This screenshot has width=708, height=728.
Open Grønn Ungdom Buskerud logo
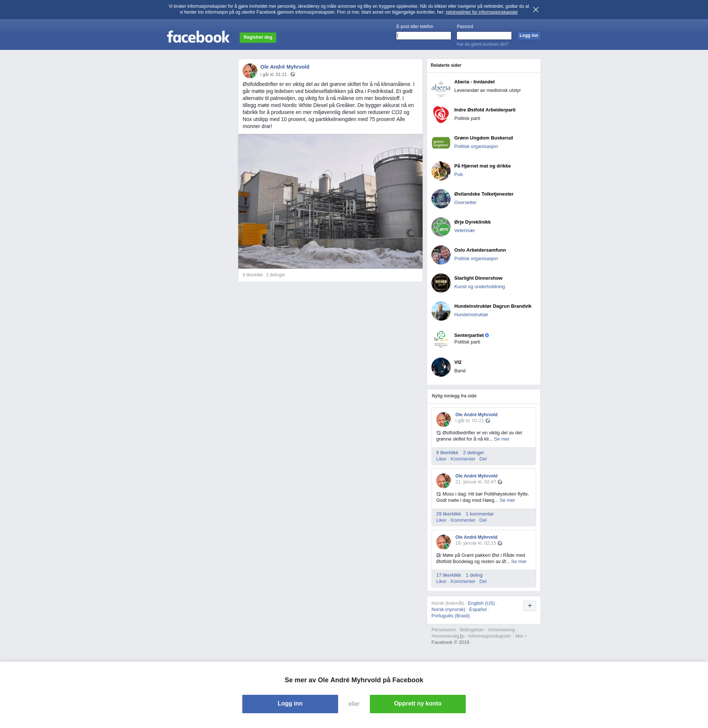pyautogui.click(x=441, y=143)
